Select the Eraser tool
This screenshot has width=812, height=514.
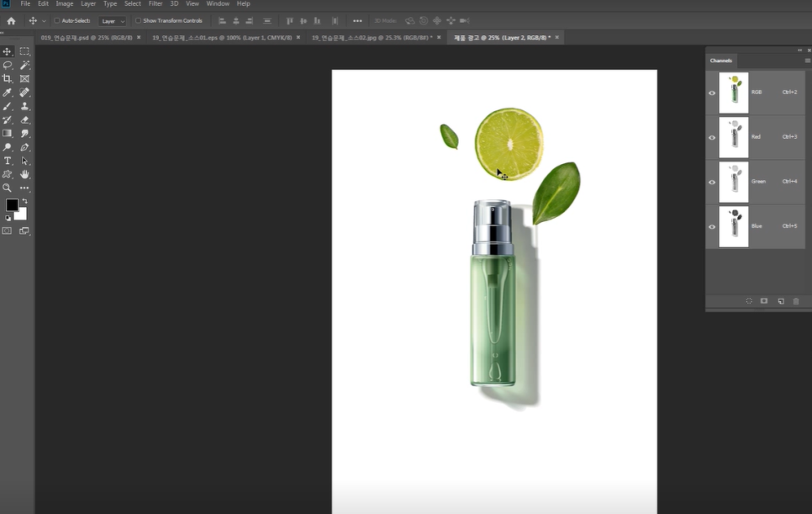(x=24, y=119)
